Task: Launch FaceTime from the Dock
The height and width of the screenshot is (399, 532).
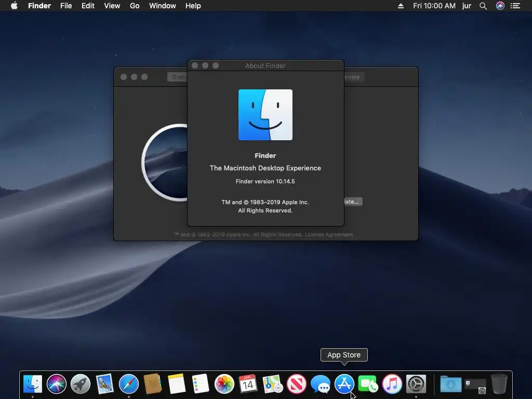Action: pyautogui.click(x=368, y=384)
